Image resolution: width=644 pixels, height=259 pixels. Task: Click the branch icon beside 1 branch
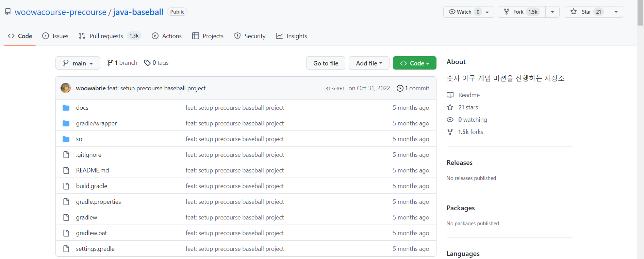pos(110,63)
